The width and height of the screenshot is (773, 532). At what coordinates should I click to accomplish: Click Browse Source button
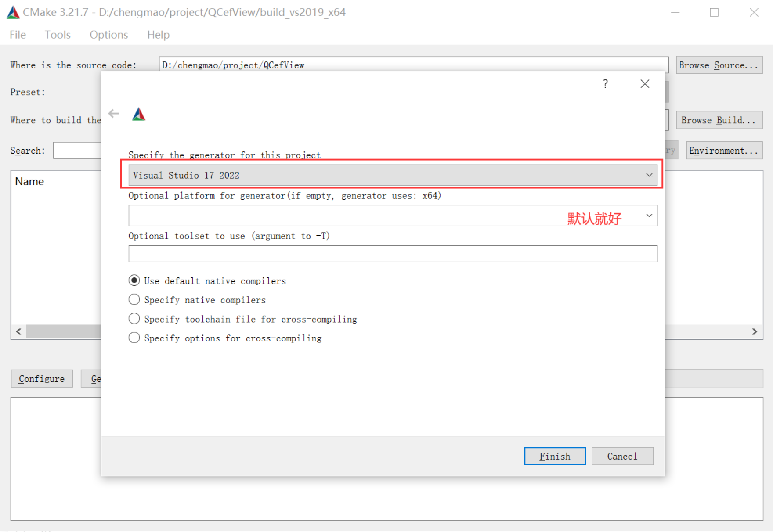[x=719, y=65]
